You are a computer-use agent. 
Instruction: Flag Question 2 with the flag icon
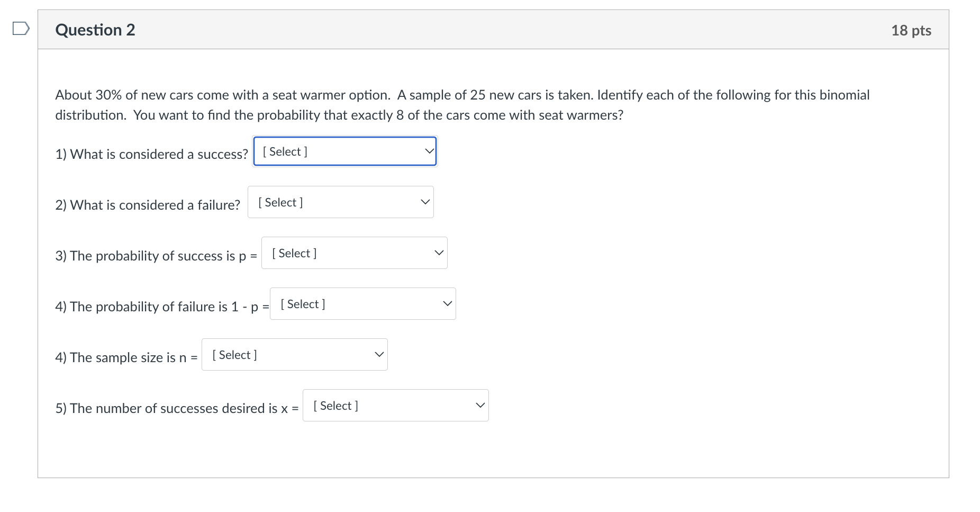(21, 28)
